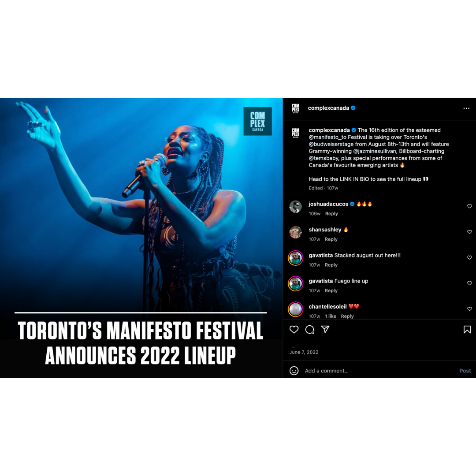This screenshot has width=476, height=476.
Task: Open the three-dot more options menu
Action: 466,108
